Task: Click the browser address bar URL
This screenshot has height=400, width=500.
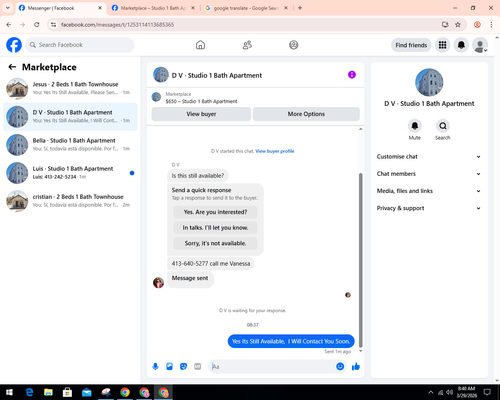Action: [117, 25]
